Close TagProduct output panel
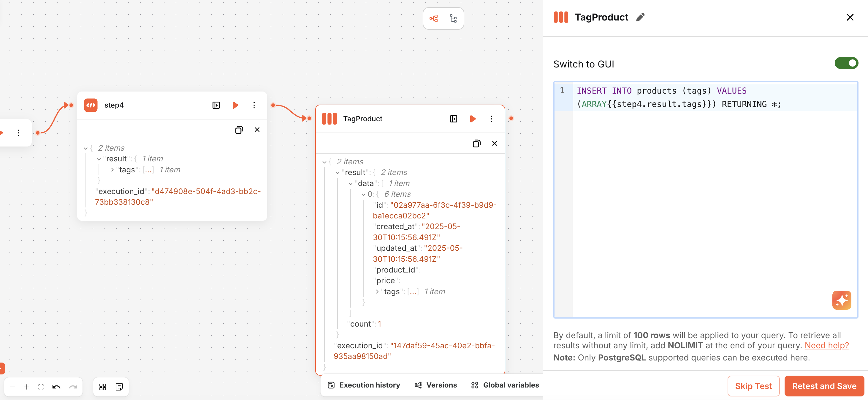 click(494, 143)
